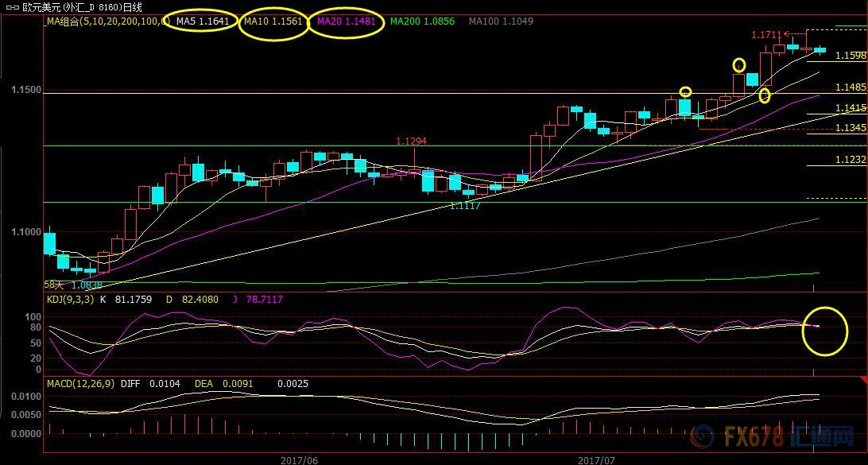Viewport: 868px width, 465px height.
Task: Click the 2017/06 date axis label
Action: pyautogui.click(x=299, y=459)
